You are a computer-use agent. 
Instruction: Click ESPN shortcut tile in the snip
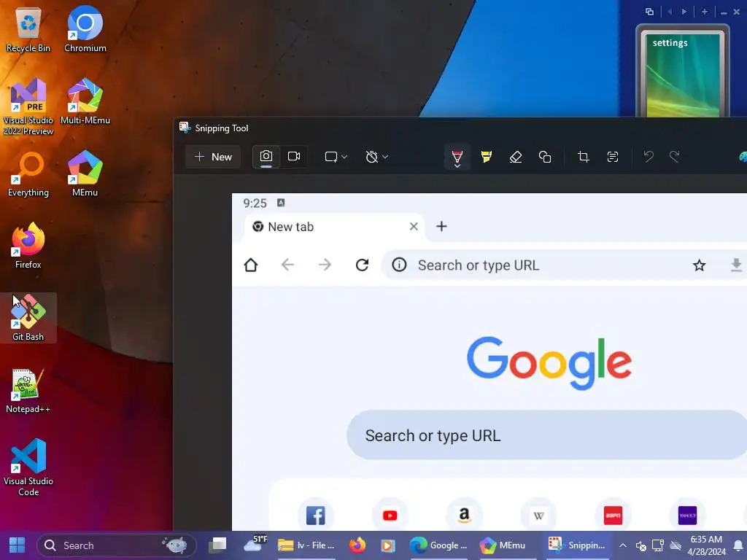coord(613,516)
